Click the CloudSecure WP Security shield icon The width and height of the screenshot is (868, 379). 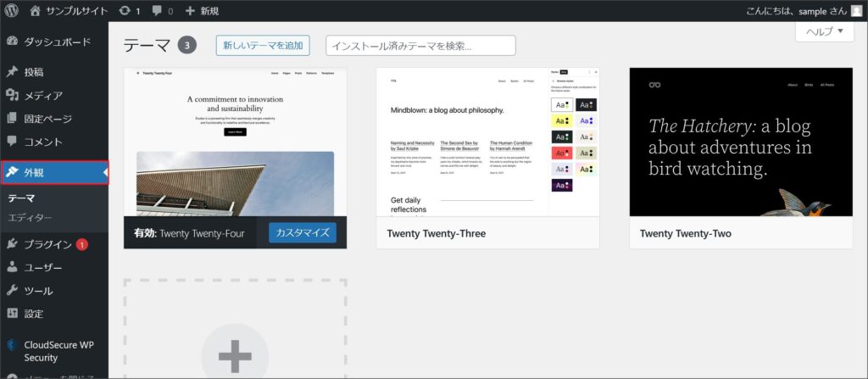[x=10, y=344]
